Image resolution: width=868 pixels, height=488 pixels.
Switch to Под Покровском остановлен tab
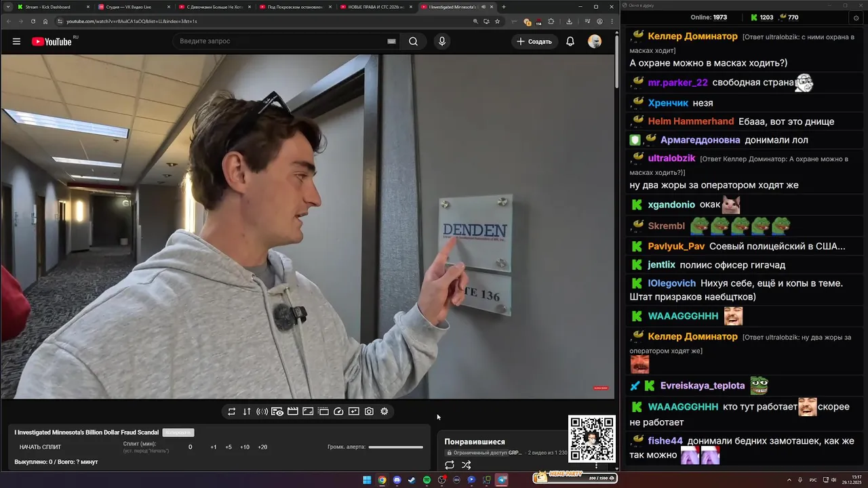coord(294,7)
